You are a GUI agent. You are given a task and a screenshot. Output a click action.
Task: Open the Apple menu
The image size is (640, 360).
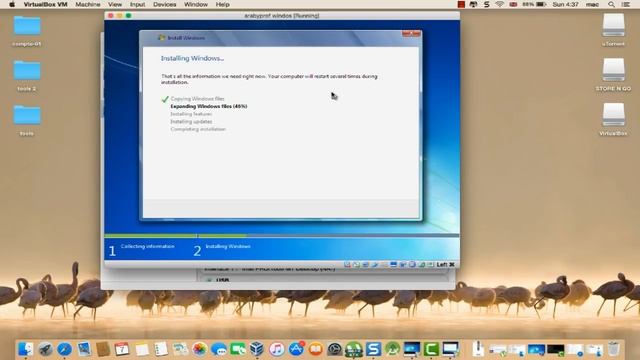coord(12,4)
